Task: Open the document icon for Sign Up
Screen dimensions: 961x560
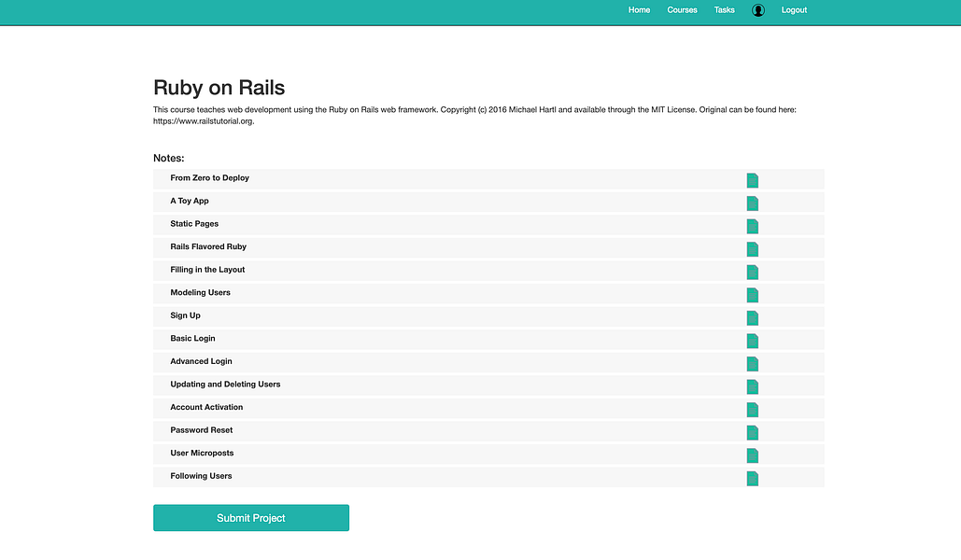Action: point(753,318)
